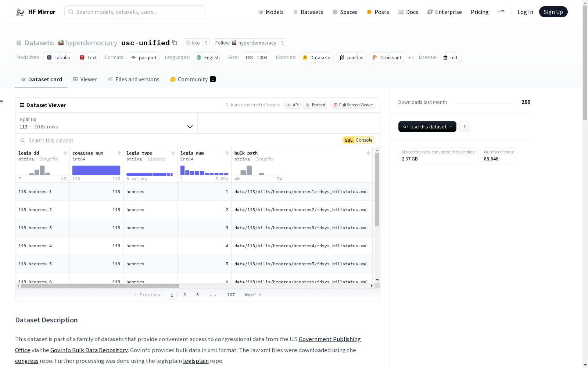The width and height of the screenshot is (588, 368).
Task: Sort by the legis_type column arrows
Action: coord(173,153)
